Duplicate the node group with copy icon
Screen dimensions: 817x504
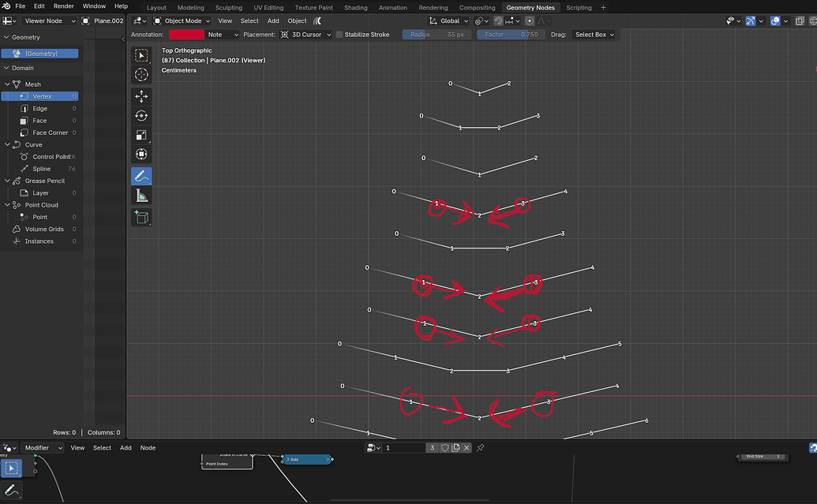tap(455, 448)
